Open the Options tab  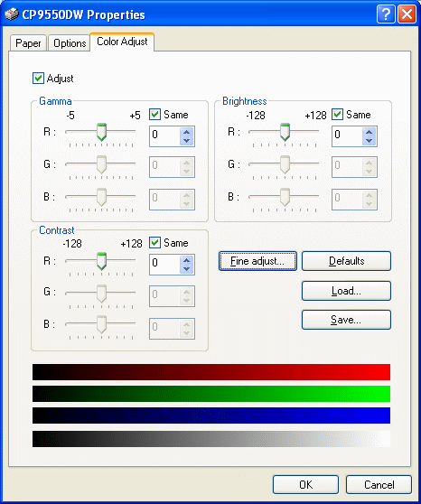(70, 43)
